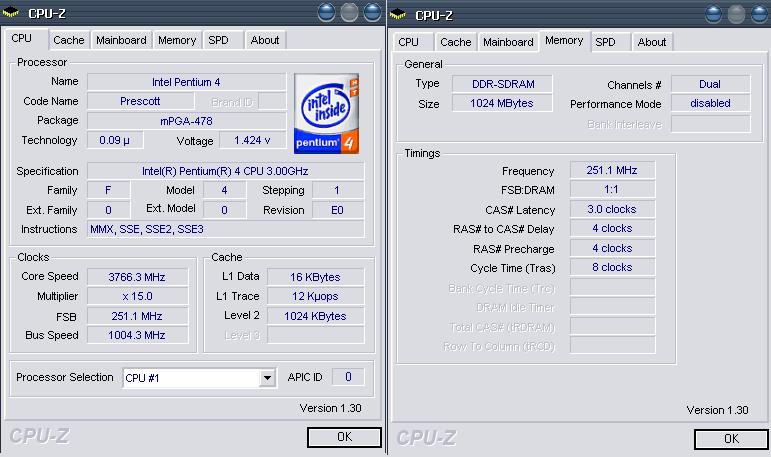Image resolution: width=771 pixels, height=457 pixels.
Task: Click the Multiplier value x 15.0
Action: pyautogui.click(x=137, y=297)
